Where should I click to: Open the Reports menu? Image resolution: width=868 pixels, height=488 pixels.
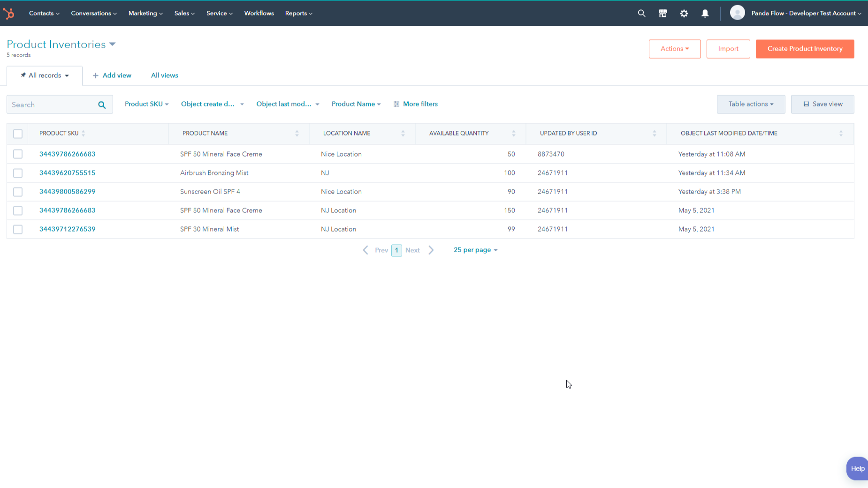[298, 13]
